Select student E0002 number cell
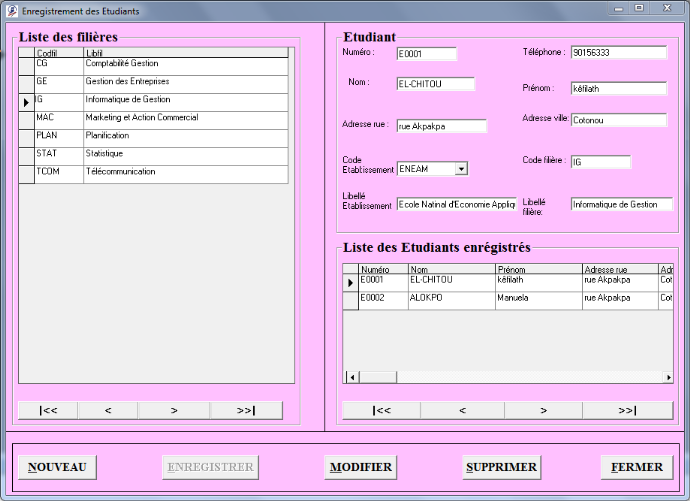Image resolution: width=690 pixels, height=501 pixels. point(383,301)
